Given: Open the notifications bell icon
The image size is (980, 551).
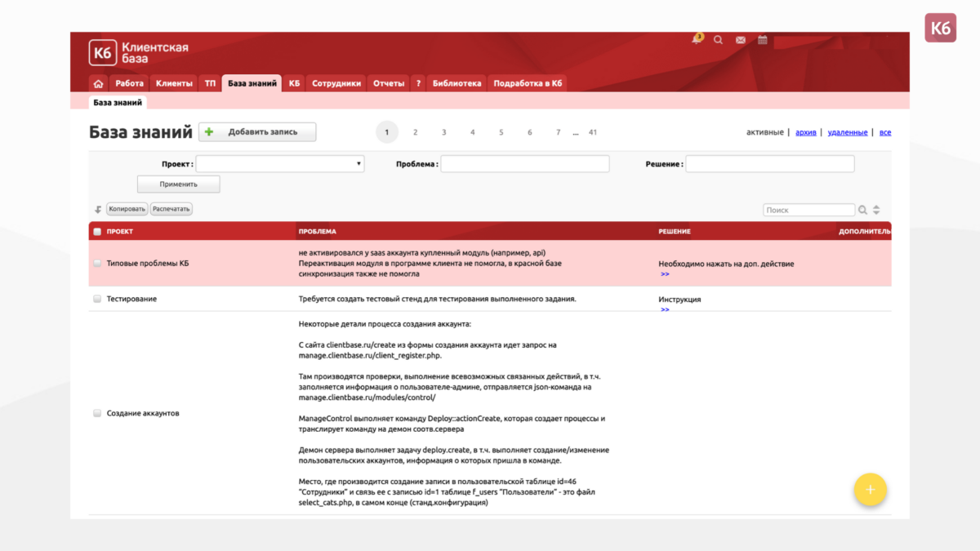Looking at the screenshot, I should [x=697, y=39].
